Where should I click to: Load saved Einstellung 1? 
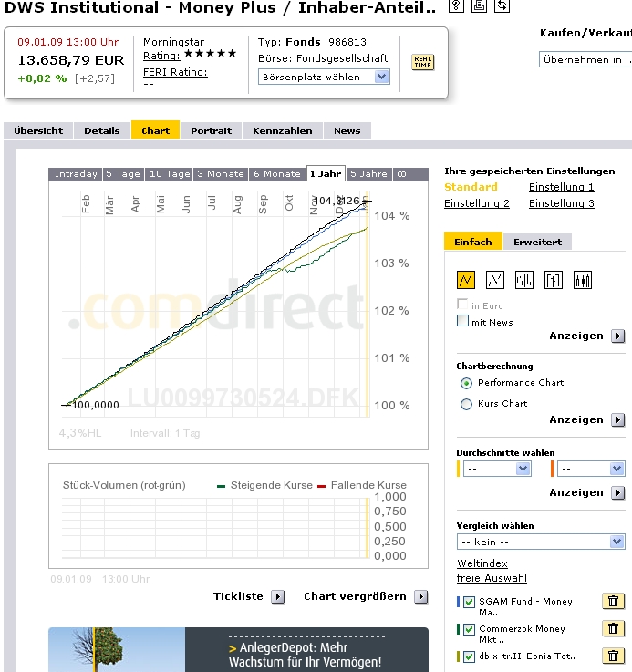pos(561,187)
